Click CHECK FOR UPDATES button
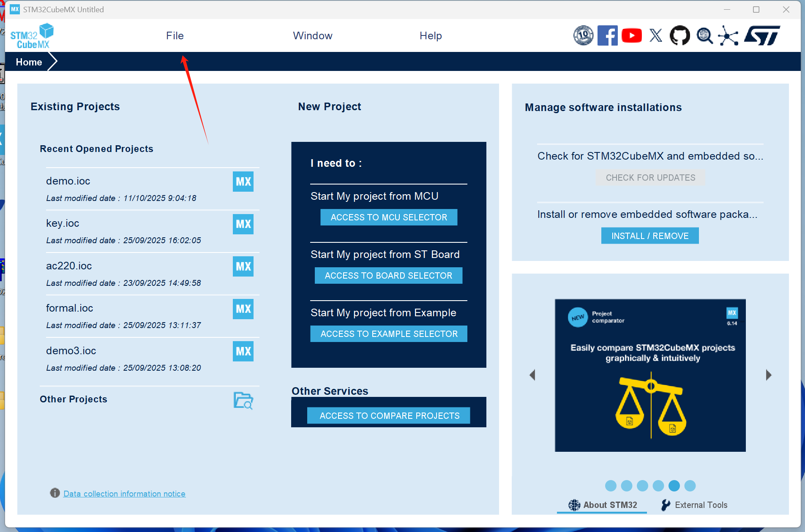The image size is (805, 532). [x=650, y=178]
